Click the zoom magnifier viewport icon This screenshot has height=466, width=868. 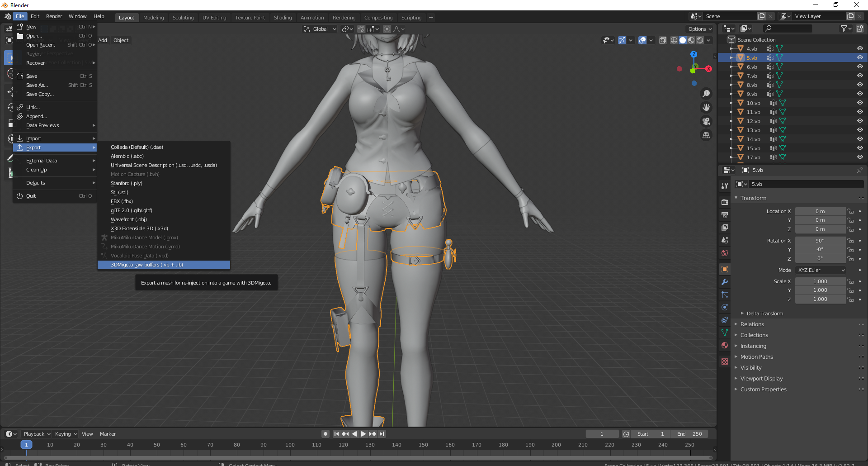click(x=706, y=94)
